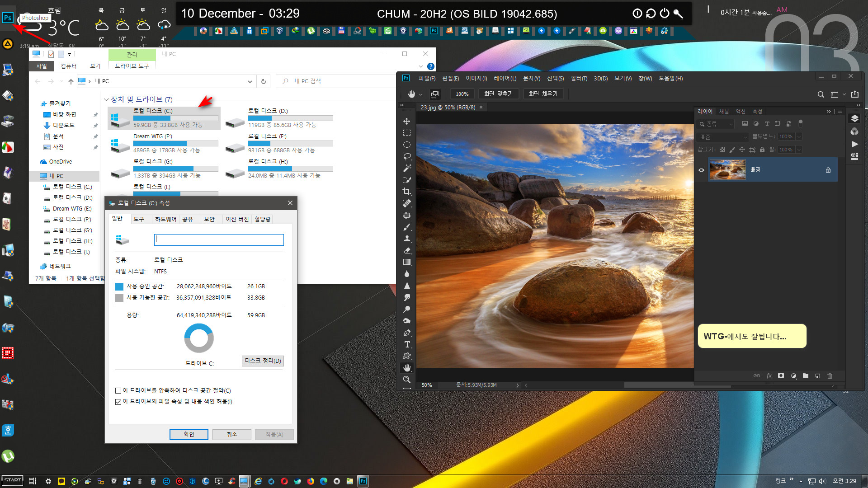Select the Healing Brush bandage tool
The height and width of the screenshot is (488, 868).
(407, 203)
